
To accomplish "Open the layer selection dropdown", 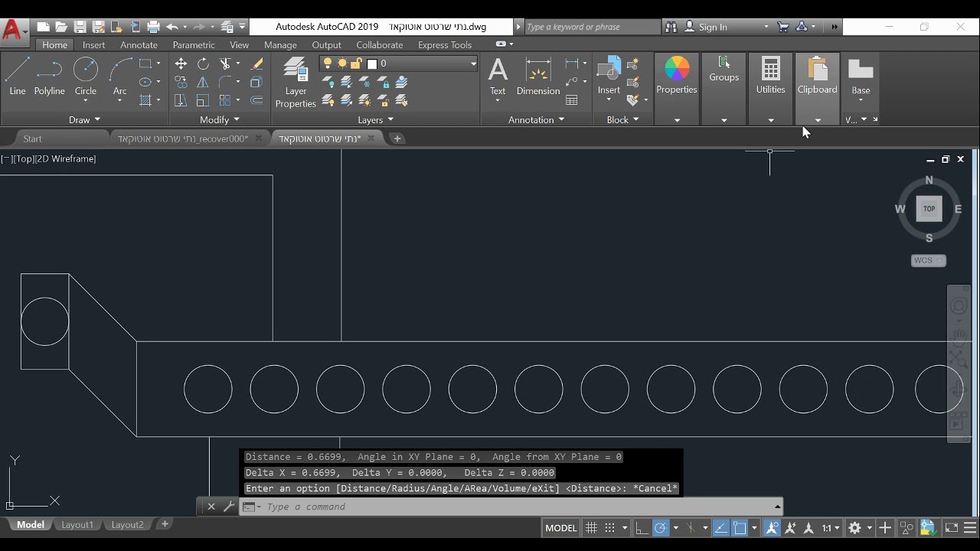I will point(473,64).
